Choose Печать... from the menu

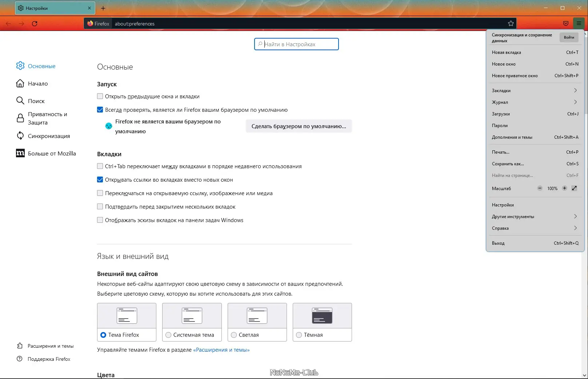point(535,152)
